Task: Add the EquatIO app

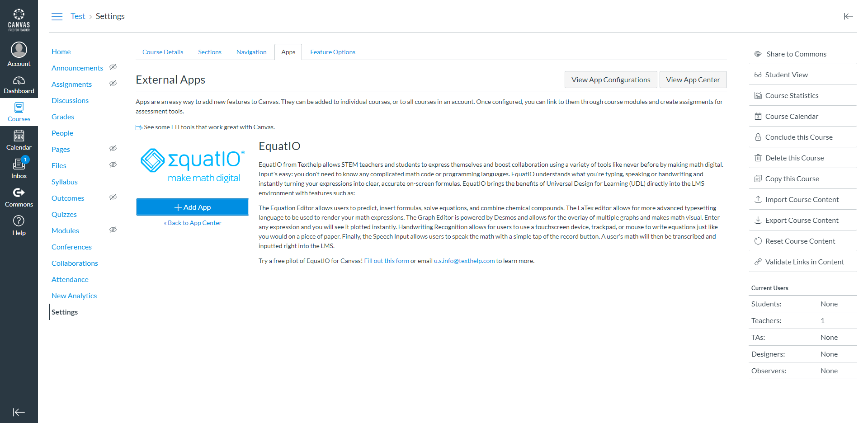Action: click(193, 207)
